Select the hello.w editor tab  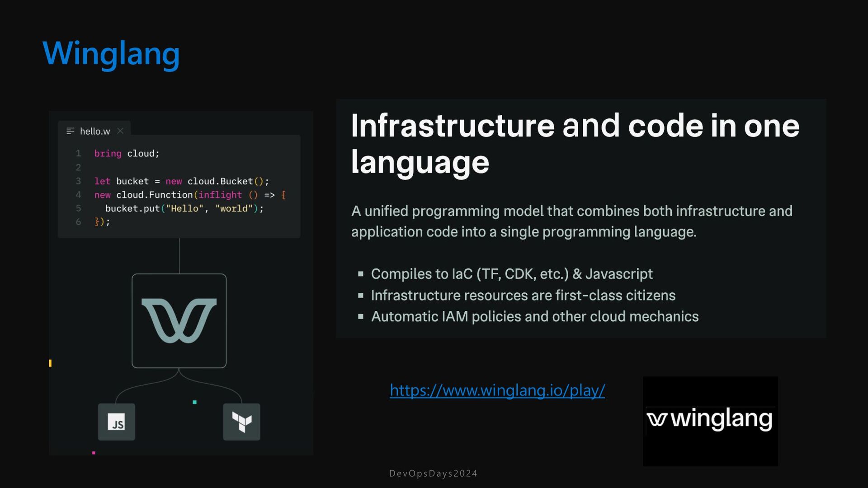pyautogui.click(x=94, y=131)
